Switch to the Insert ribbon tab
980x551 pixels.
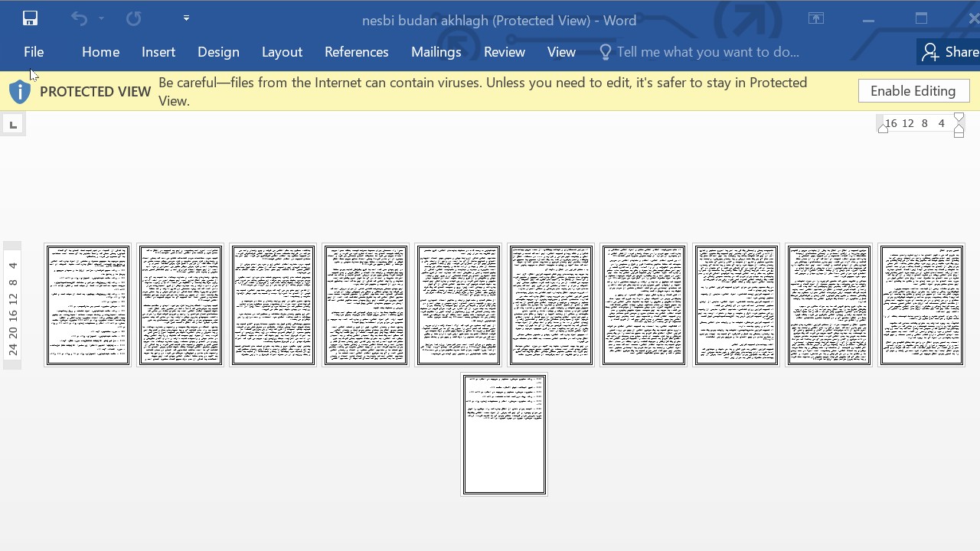pyautogui.click(x=158, y=52)
